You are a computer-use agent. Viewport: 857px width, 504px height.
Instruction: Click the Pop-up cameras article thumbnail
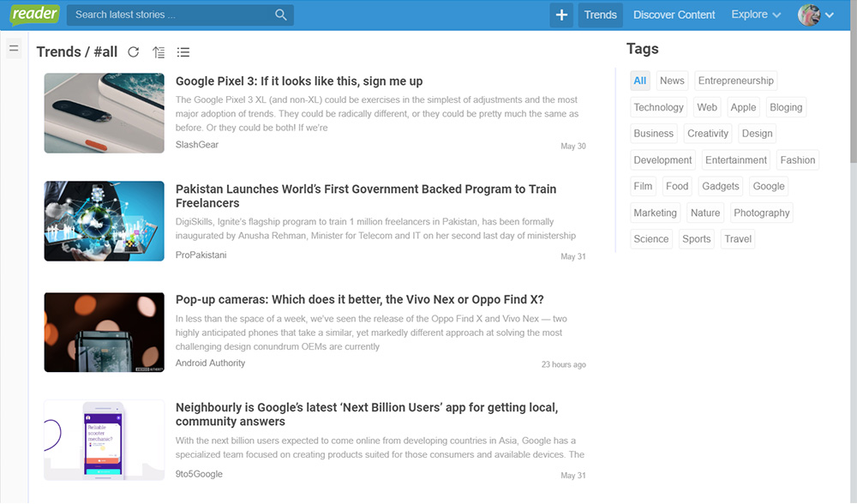105,333
